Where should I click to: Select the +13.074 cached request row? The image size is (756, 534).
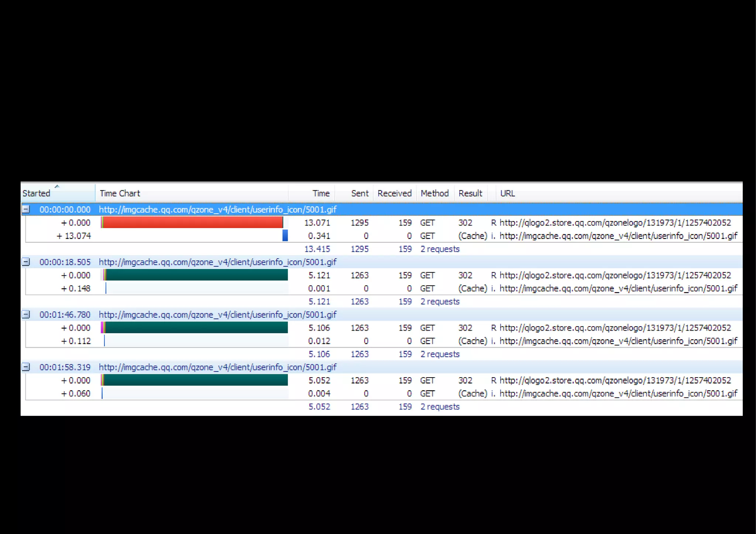pyautogui.click(x=74, y=236)
